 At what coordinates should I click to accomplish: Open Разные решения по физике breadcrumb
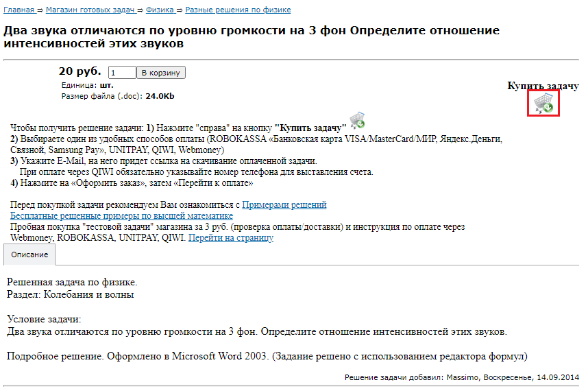[238, 10]
